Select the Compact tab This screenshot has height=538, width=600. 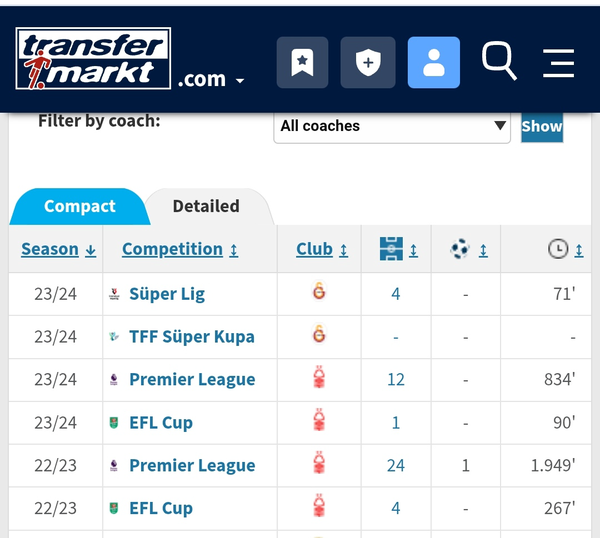click(80, 207)
